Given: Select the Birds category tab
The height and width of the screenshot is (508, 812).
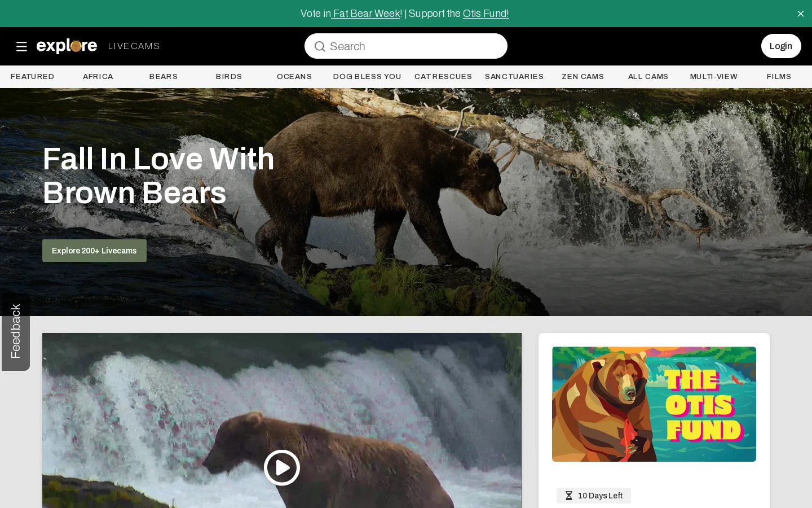Looking at the screenshot, I should point(229,77).
